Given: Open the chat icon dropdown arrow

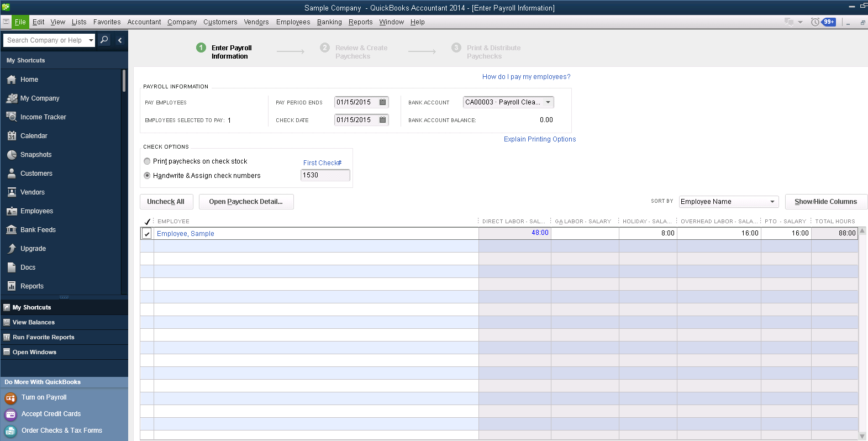Looking at the screenshot, I should pos(800,23).
